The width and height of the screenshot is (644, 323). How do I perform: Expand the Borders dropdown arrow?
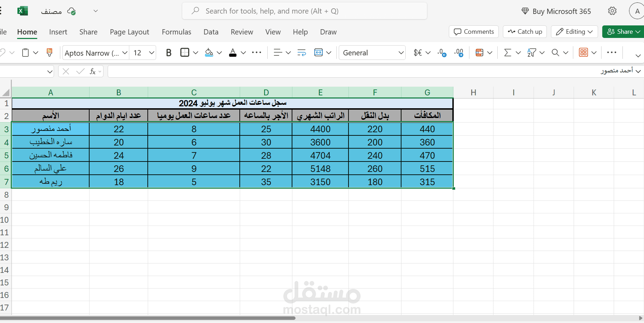tap(195, 53)
